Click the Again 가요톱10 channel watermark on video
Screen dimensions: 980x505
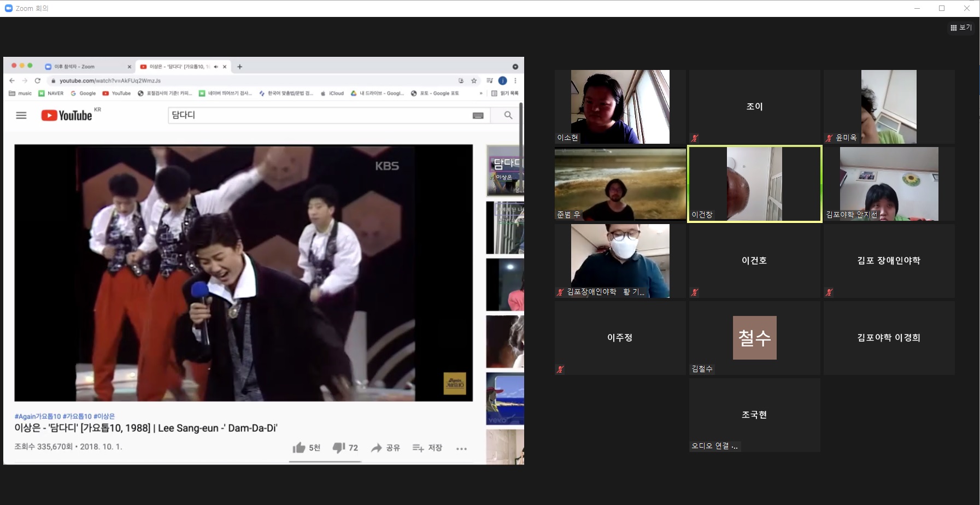pos(455,384)
